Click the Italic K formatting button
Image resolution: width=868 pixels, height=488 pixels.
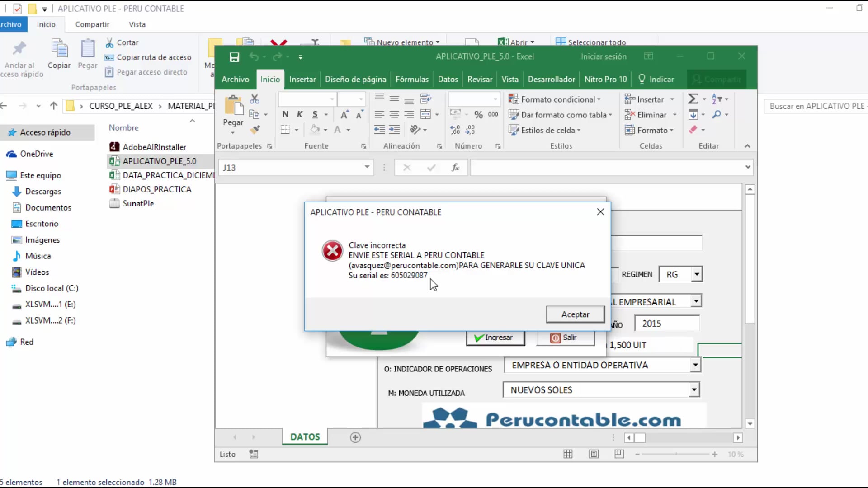(300, 114)
